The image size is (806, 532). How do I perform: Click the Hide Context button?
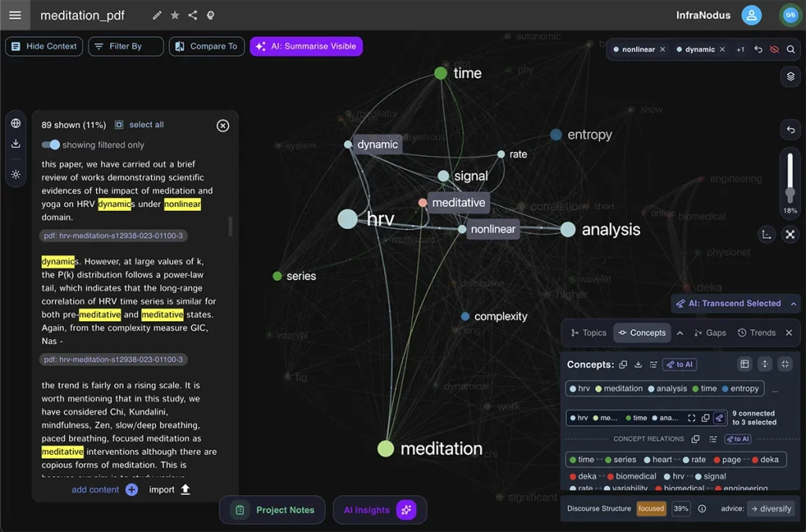coord(44,46)
